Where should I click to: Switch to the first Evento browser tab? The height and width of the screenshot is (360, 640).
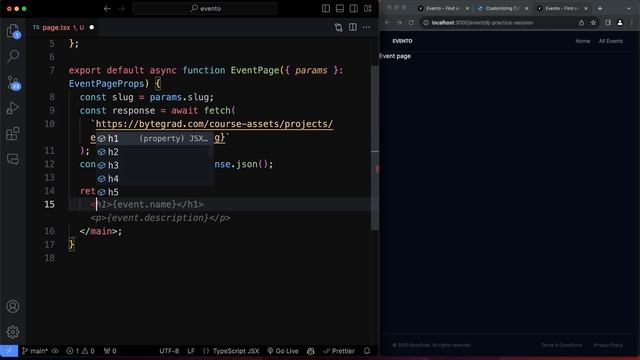442,8
